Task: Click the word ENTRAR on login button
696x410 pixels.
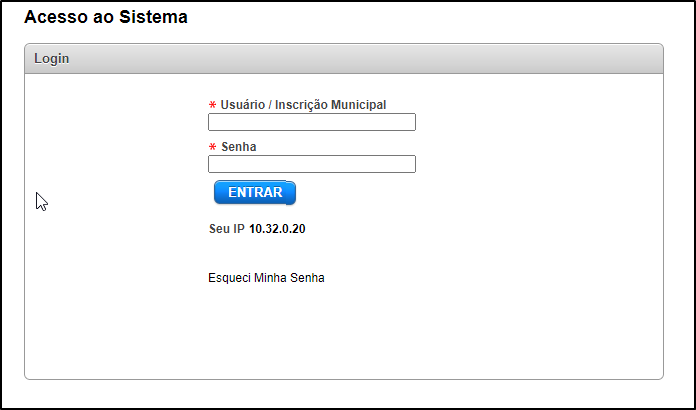Action: pyautogui.click(x=255, y=192)
